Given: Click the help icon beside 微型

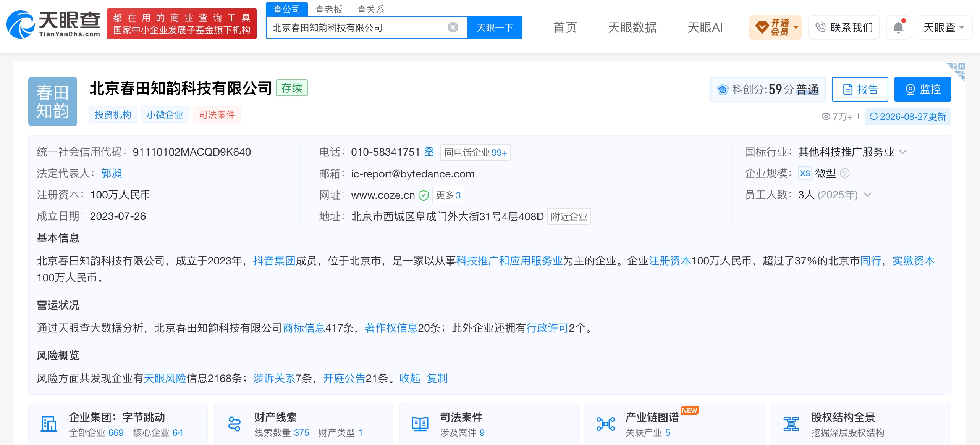Looking at the screenshot, I should coord(845,174).
